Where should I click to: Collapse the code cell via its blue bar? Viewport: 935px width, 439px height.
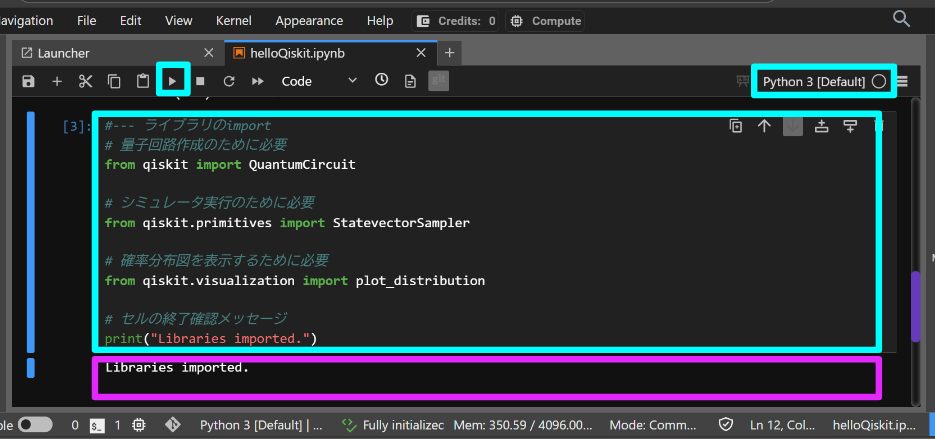coord(30,232)
